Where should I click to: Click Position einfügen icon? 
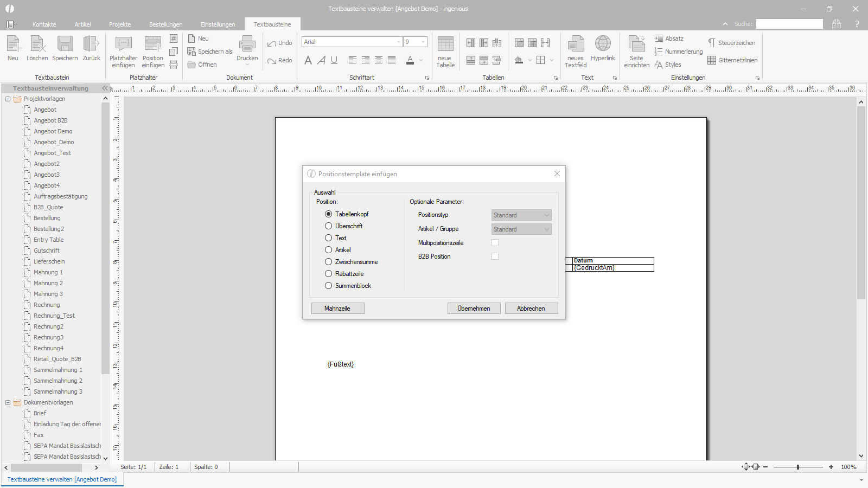point(153,52)
